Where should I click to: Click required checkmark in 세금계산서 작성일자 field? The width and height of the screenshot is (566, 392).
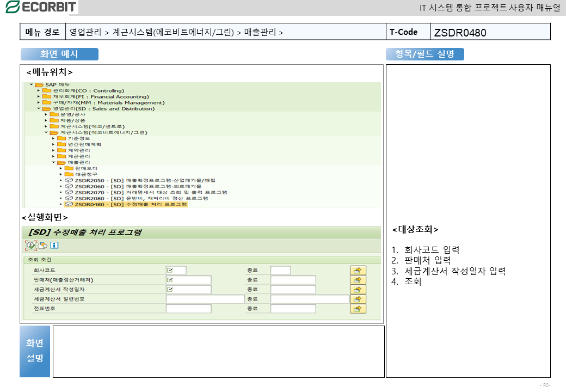pos(170,290)
